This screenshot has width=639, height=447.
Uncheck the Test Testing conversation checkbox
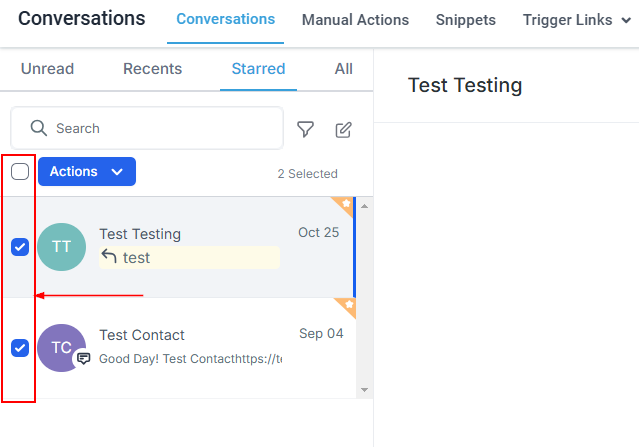pos(20,247)
